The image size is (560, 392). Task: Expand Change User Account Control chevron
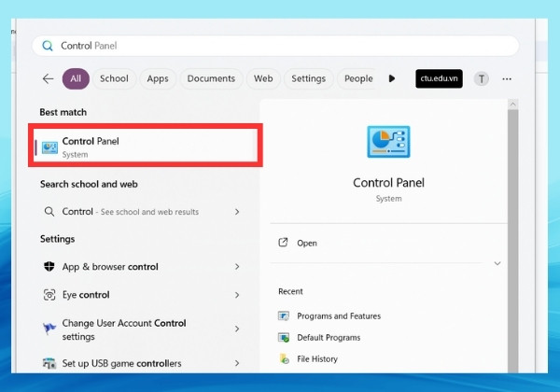(237, 329)
